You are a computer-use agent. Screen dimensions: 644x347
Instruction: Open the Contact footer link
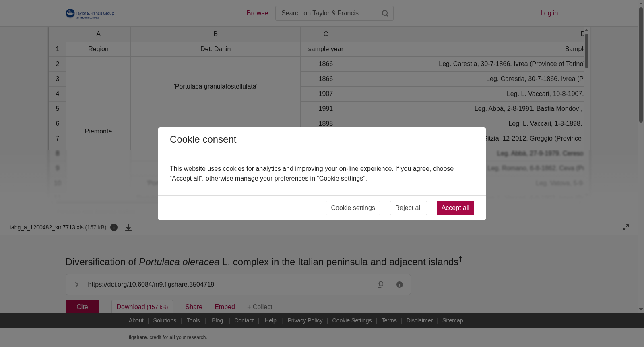(x=244, y=320)
